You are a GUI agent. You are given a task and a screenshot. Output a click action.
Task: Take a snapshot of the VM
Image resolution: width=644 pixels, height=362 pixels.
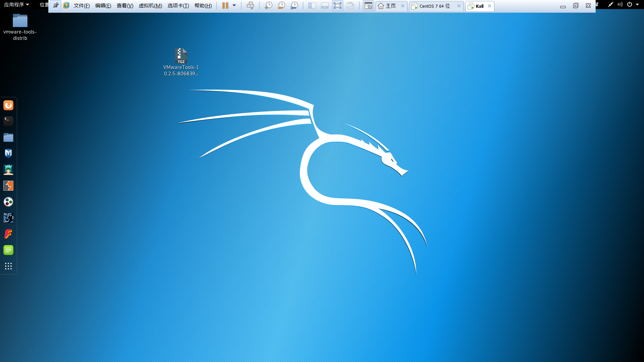tap(268, 5)
